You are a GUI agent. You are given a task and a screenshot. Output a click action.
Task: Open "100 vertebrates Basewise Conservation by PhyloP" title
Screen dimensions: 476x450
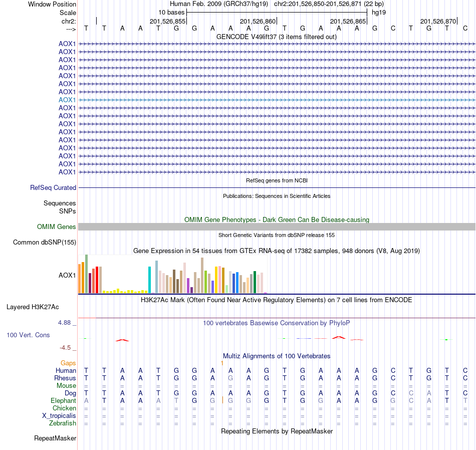click(x=277, y=323)
